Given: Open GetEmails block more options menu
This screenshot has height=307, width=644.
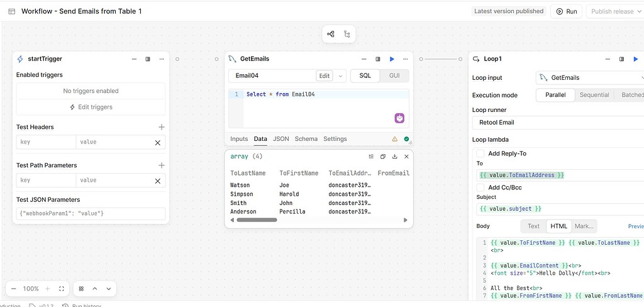Looking at the screenshot, I should point(406,59).
